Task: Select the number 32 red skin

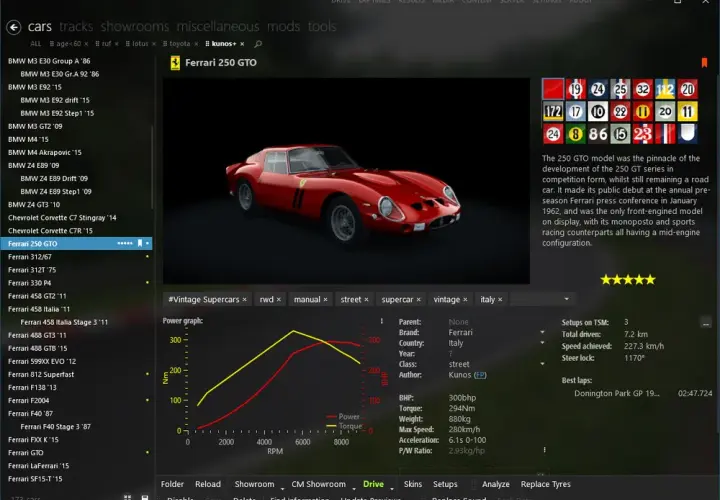Action: [643, 89]
